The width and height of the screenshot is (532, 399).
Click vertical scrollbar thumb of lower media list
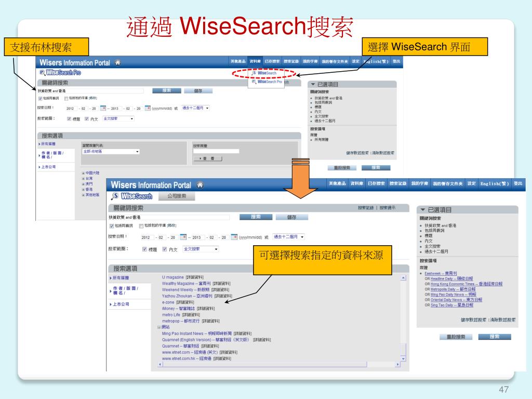coord(403,349)
